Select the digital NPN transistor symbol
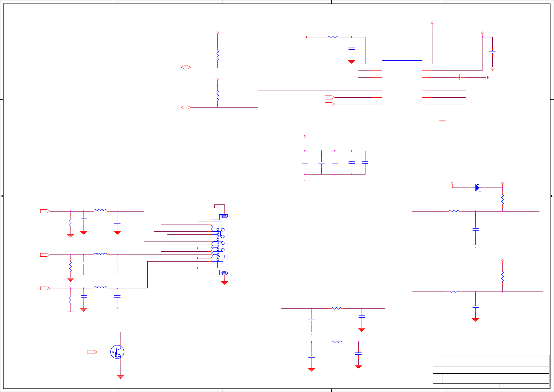The height and width of the screenshot is (392, 554). pyautogui.click(x=117, y=352)
